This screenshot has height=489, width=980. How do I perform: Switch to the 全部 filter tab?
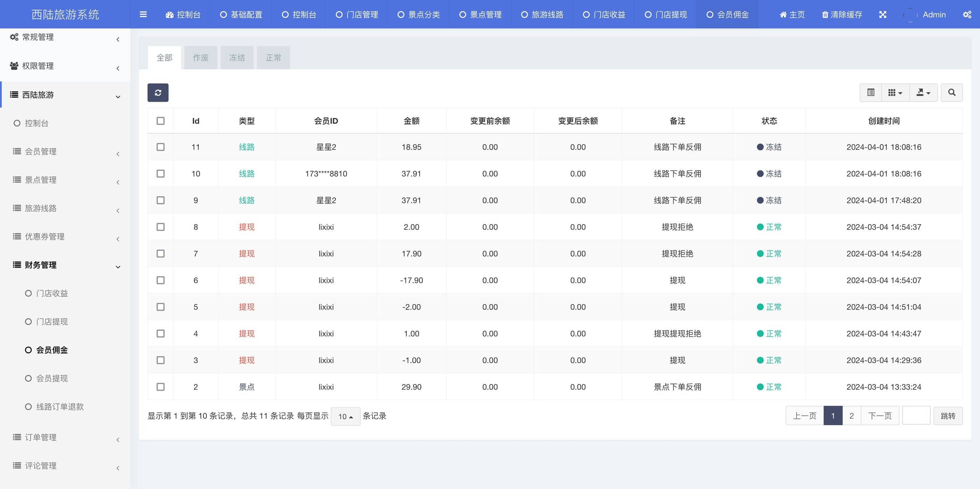(164, 57)
